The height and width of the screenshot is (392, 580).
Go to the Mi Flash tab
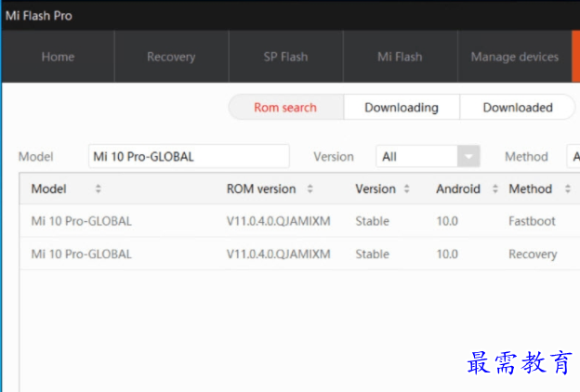400,57
